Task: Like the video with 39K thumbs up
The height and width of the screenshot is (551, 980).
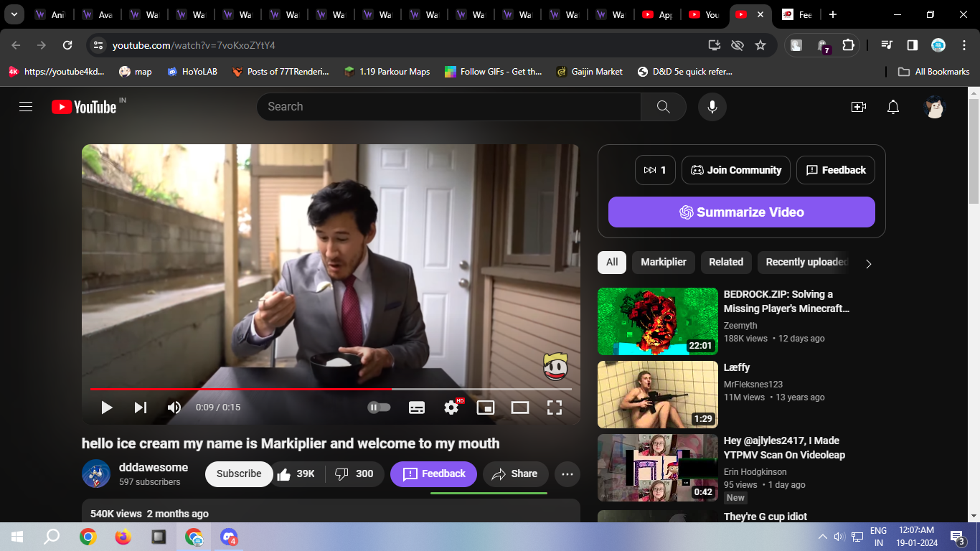Action: (x=297, y=474)
